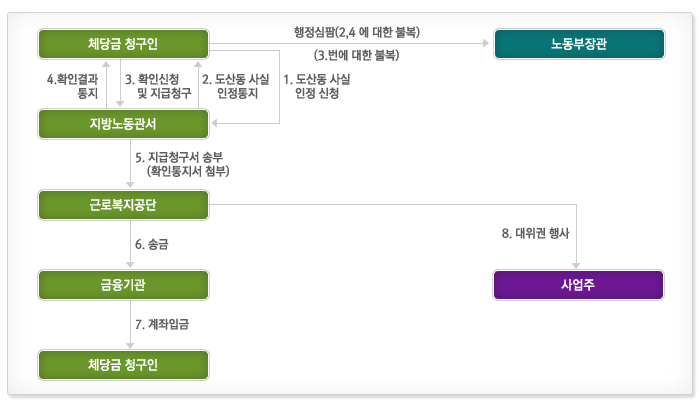Select the 근로복지공단 box
Image resolution: width=700 pixels, height=410 pixels.
(123, 204)
